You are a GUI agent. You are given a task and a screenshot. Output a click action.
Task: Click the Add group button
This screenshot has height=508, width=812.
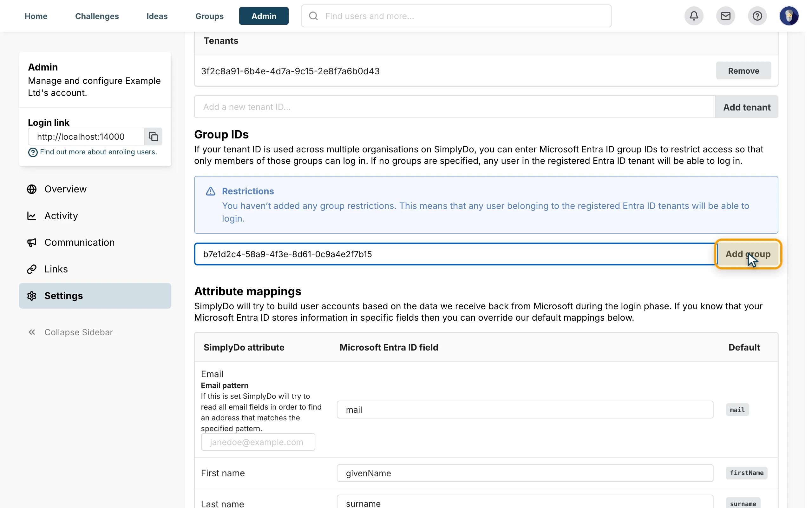[748, 254]
